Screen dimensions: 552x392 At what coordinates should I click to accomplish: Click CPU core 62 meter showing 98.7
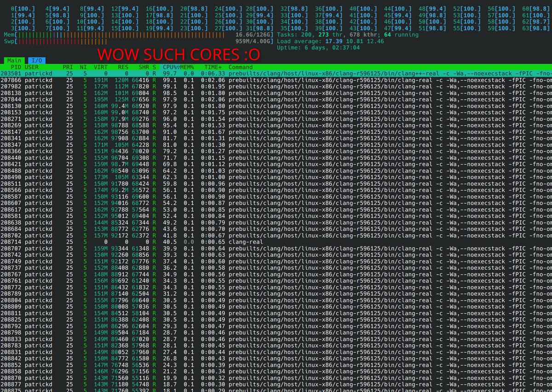pyautogui.click(x=535, y=22)
